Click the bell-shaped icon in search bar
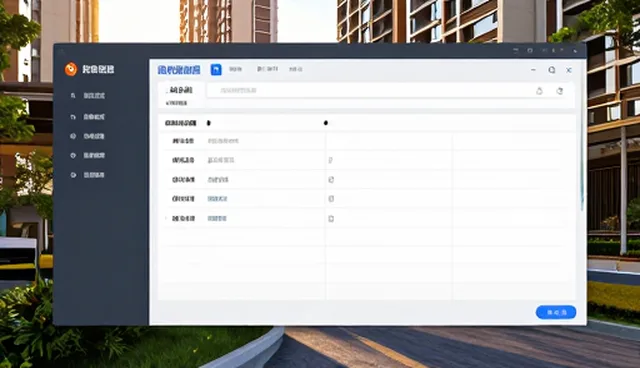Viewport: 640px width, 368px height. [x=539, y=91]
